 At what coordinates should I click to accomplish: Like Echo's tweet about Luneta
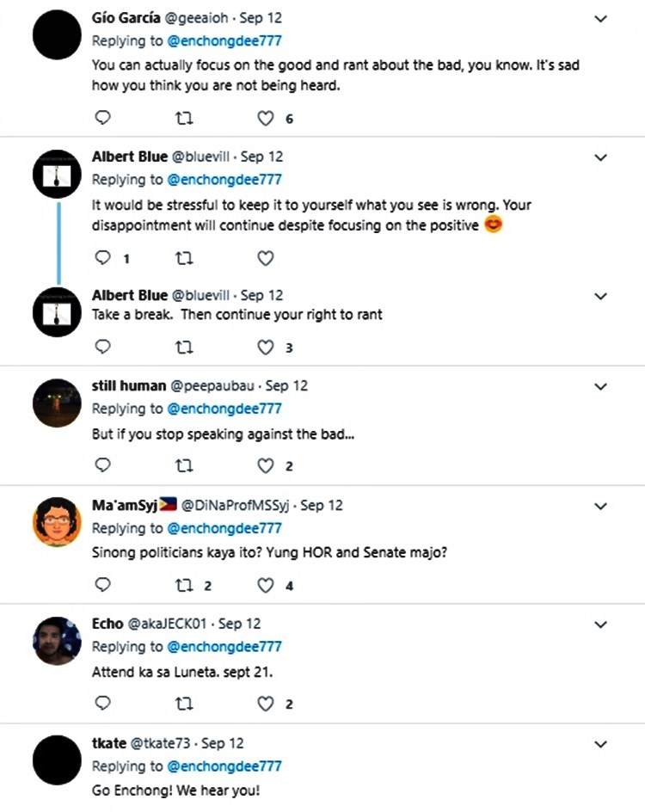pos(266,704)
